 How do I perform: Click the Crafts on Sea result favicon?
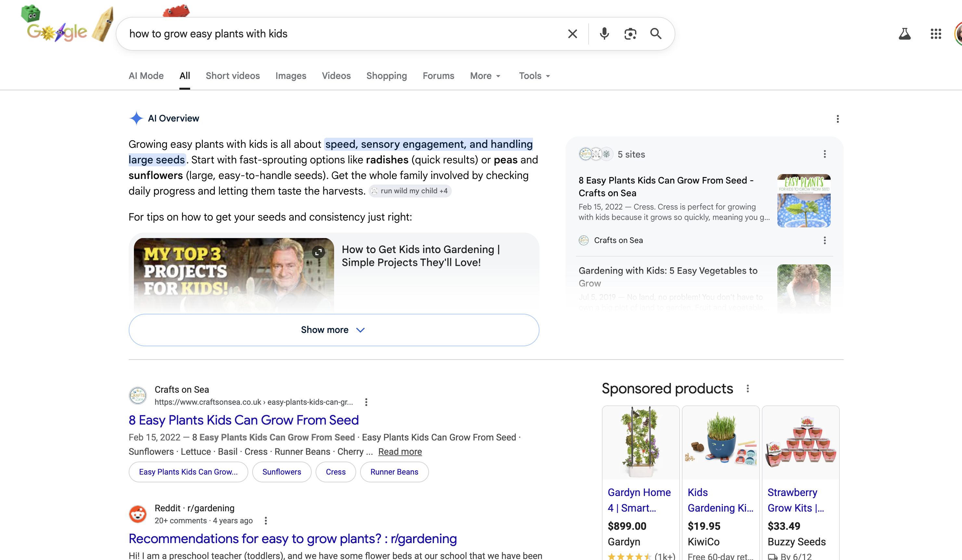click(137, 396)
